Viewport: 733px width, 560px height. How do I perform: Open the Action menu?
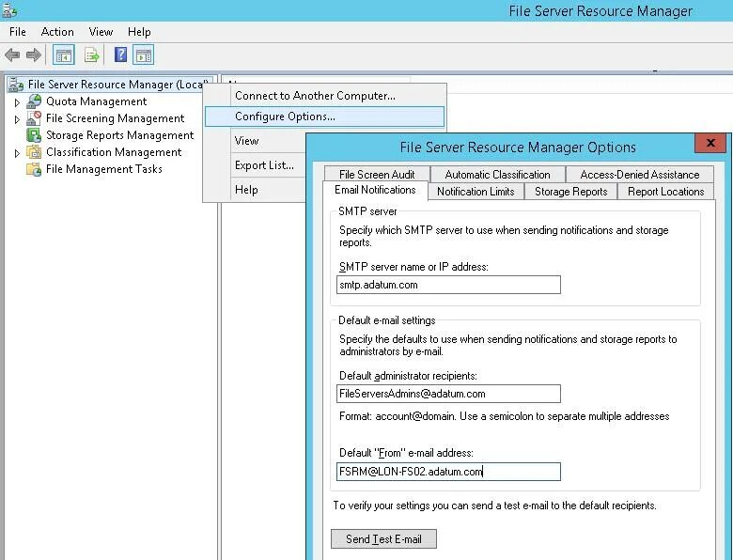click(57, 32)
